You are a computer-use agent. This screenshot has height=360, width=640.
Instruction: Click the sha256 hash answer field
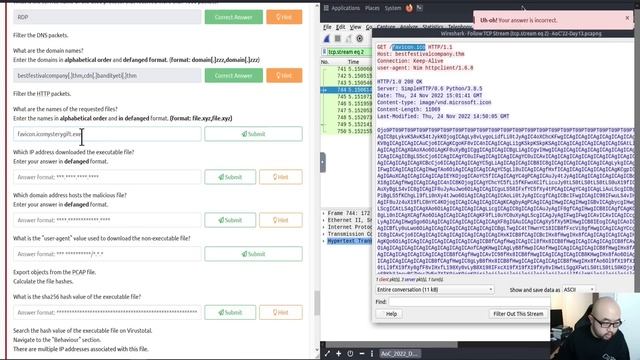tap(107, 312)
